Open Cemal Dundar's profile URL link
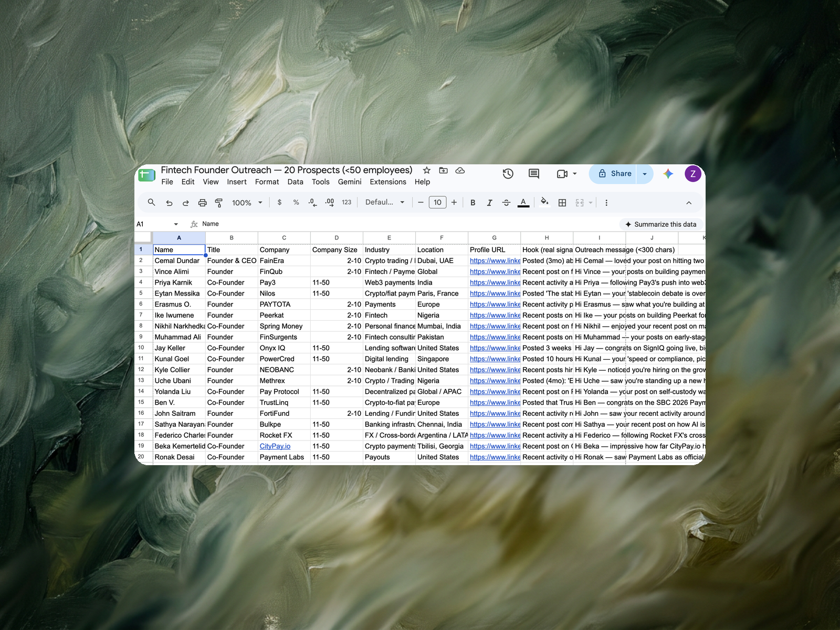840x630 pixels. (x=495, y=261)
